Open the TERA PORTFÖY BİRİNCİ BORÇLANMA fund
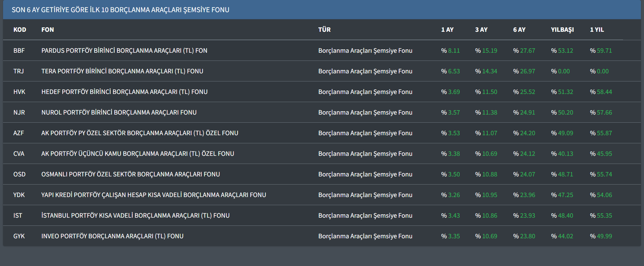Viewport: 644px width, 266px height. [122, 71]
